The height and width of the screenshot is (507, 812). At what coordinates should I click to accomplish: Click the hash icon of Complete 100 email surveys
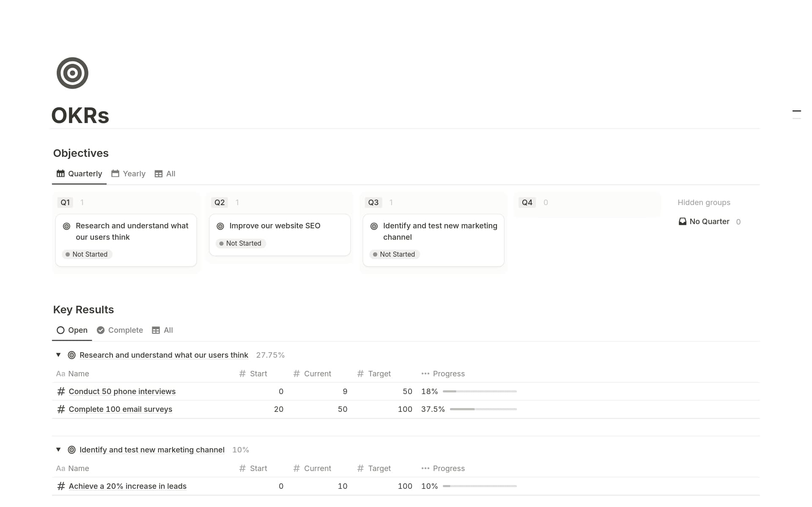tap(61, 409)
